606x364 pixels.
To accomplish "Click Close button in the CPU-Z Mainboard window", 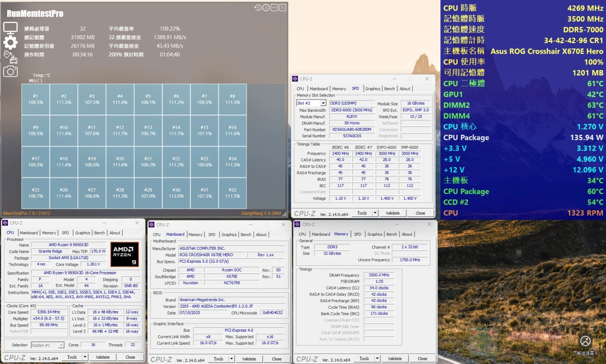I will click(277, 359).
